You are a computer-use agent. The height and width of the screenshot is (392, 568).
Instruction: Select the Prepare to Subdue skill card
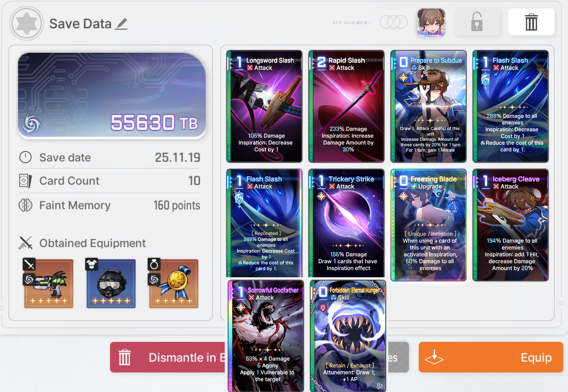pyautogui.click(x=428, y=106)
